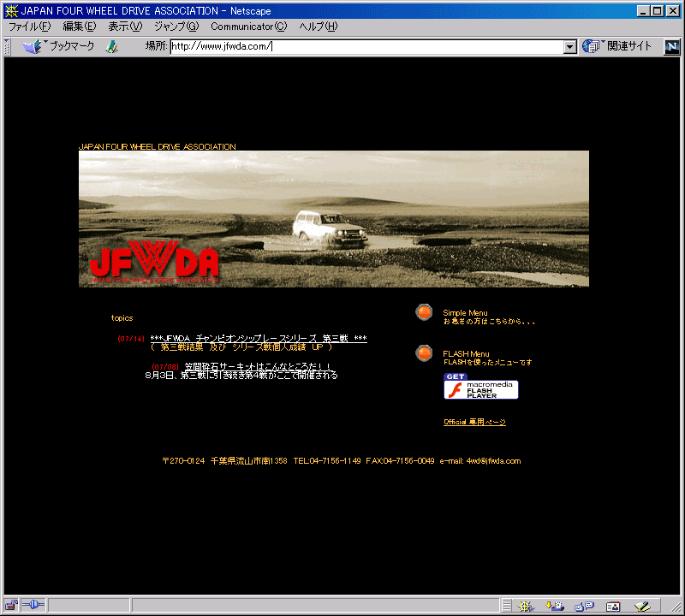Screen dimensions: 685x616
Task: Open the ブックマーク bookmarks menu
Action: click(58, 46)
